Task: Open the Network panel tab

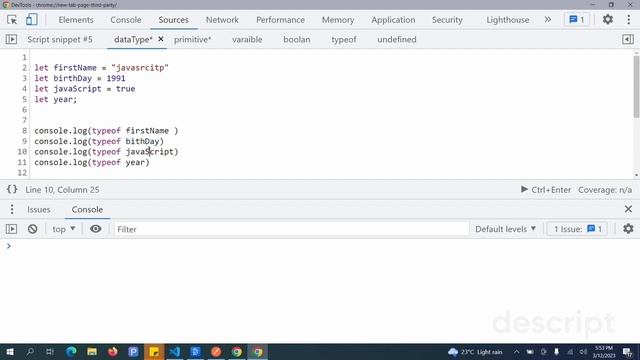Action: point(222,20)
